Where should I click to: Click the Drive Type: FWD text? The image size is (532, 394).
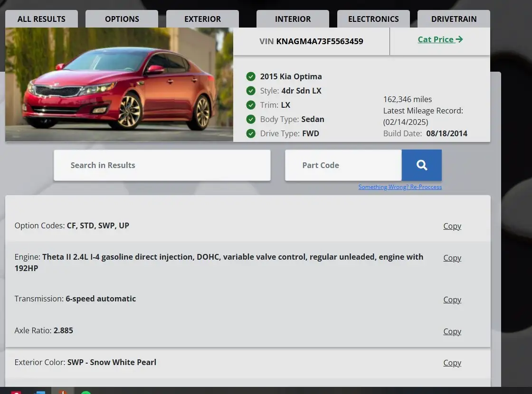pyautogui.click(x=289, y=133)
